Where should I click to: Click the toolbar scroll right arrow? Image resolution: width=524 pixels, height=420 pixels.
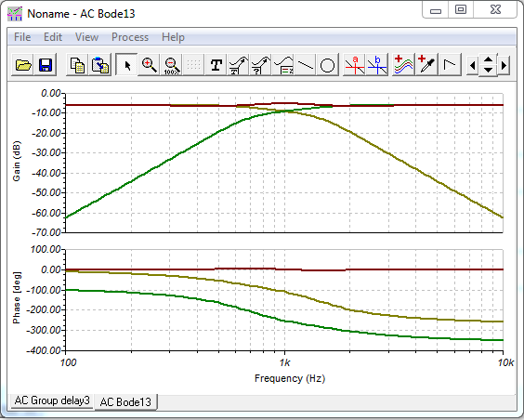(504, 65)
